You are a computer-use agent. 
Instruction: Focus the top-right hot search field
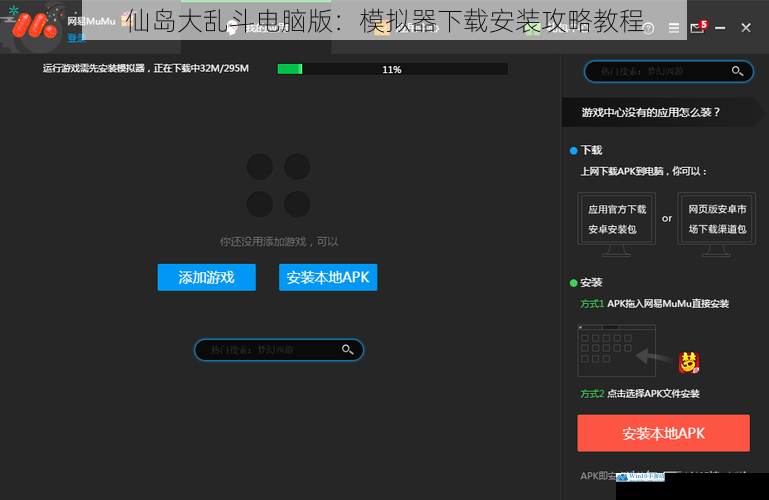pos(668,72)
